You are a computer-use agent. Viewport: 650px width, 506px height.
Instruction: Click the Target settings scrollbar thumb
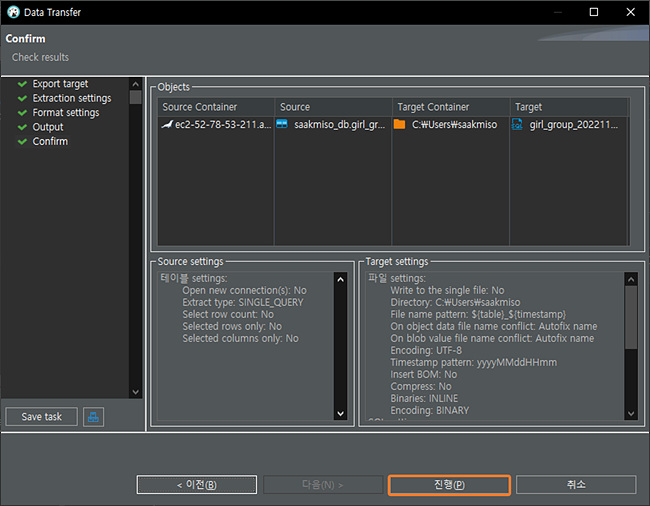pyautogui.click(x=631, y=317)
